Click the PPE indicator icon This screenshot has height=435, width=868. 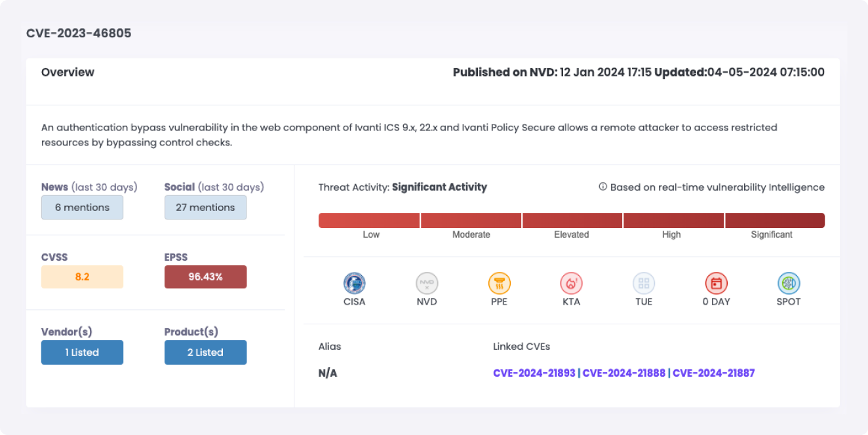(x=499, y=284)
